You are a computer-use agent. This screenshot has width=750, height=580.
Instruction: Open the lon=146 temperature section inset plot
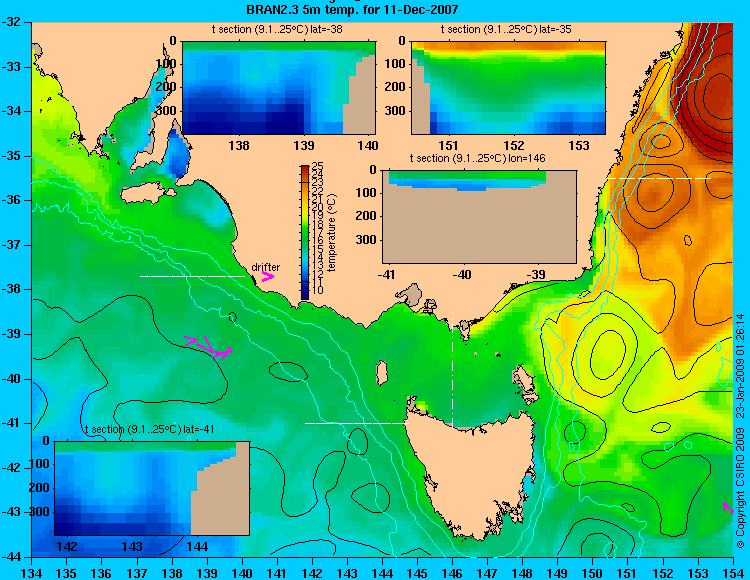point(479,217)
